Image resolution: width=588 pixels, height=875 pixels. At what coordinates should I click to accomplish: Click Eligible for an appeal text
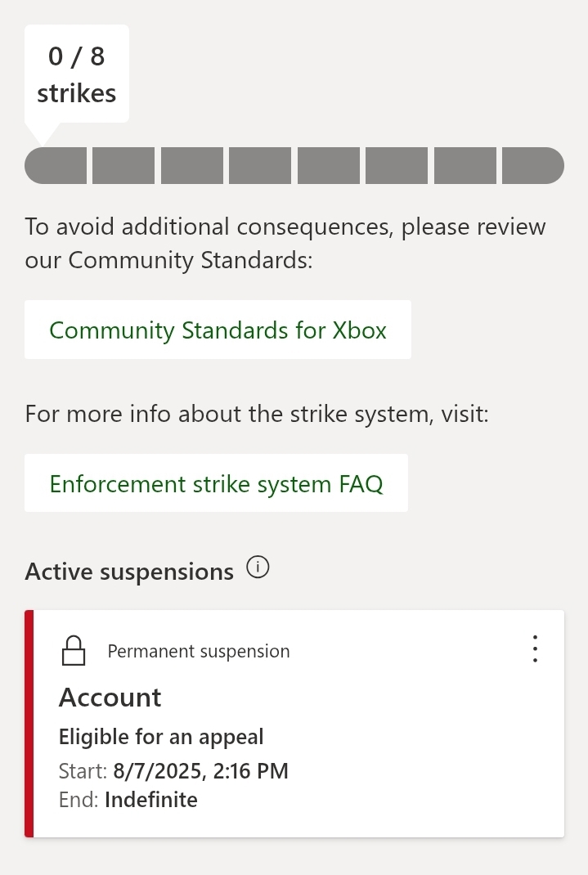coord(161,737)
